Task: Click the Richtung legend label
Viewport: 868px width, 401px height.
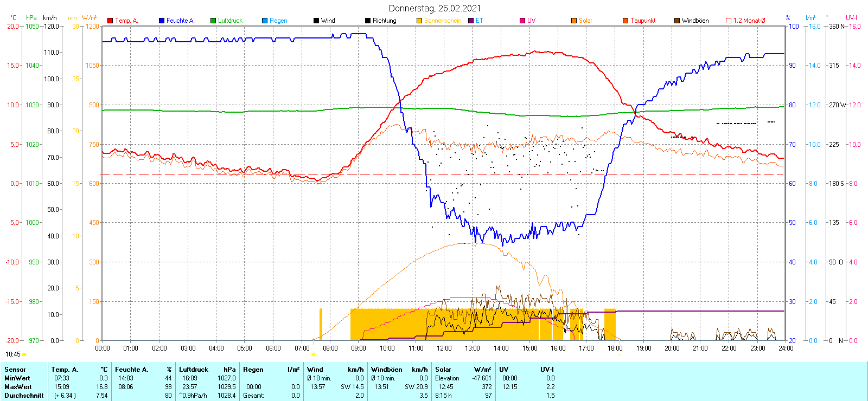Action: [x=384, y=21]
